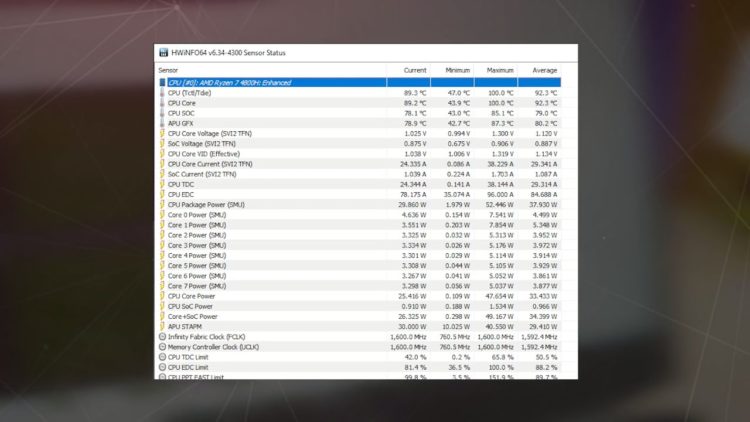Image resolution: width=750 pixels, height=422 pixels.
Task: Select the CPU EDC Limit label
Action: [188, 367]
